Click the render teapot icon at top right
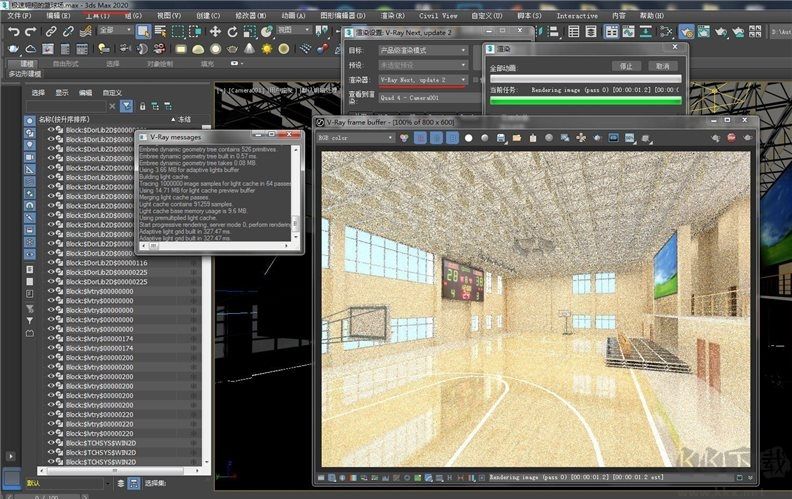This screenshot has width=792, height=499. click(x=685, y=31)
